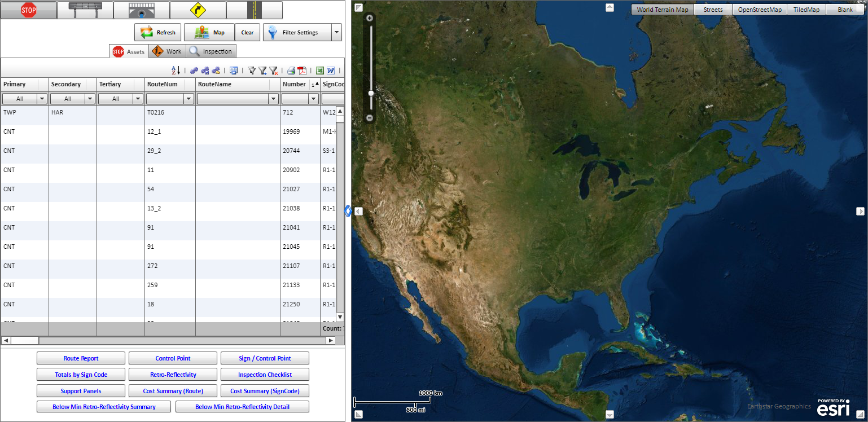Screen dimensions: 868x422
Task: Click the gear with open folder icon
Action: pyautogui.click(x=216, y=71)
